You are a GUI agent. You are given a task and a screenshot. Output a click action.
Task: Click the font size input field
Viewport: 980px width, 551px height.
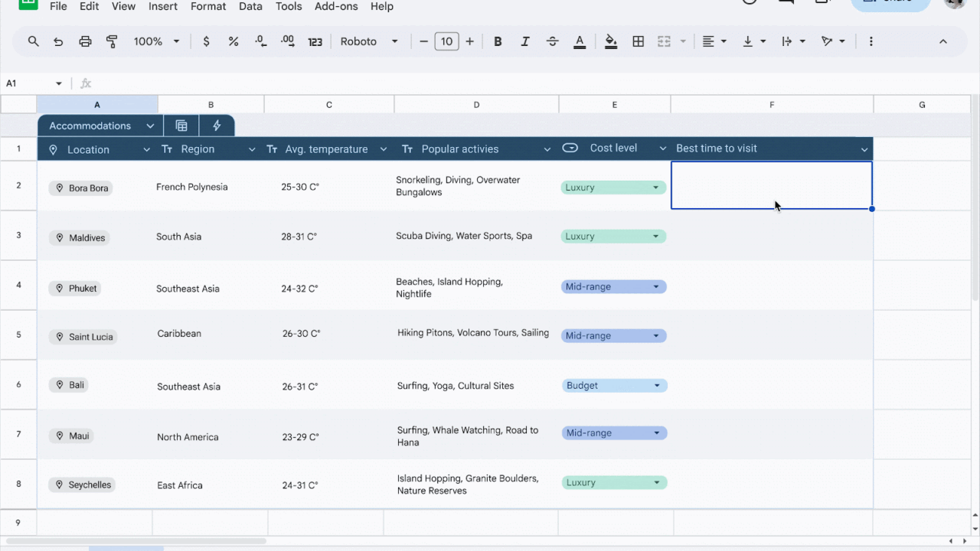click(446, 42)
